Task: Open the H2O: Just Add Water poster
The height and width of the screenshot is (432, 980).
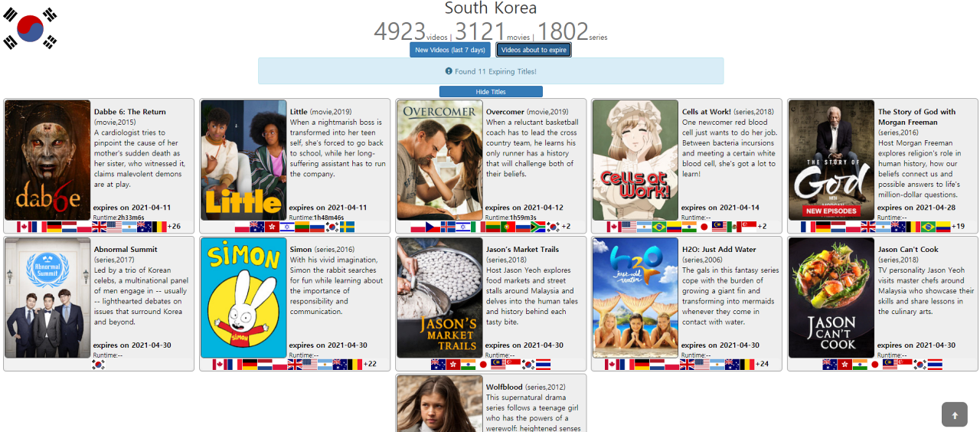Action: pos(635,298)
